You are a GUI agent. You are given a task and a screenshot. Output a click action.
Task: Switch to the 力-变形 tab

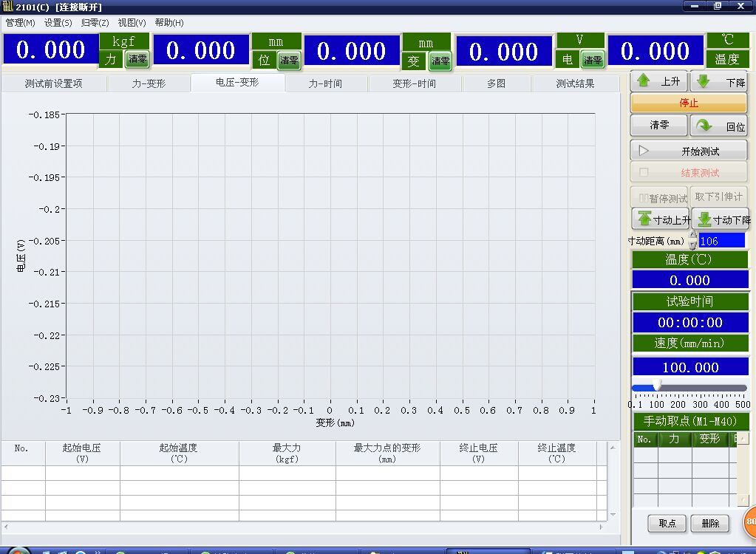149,83
